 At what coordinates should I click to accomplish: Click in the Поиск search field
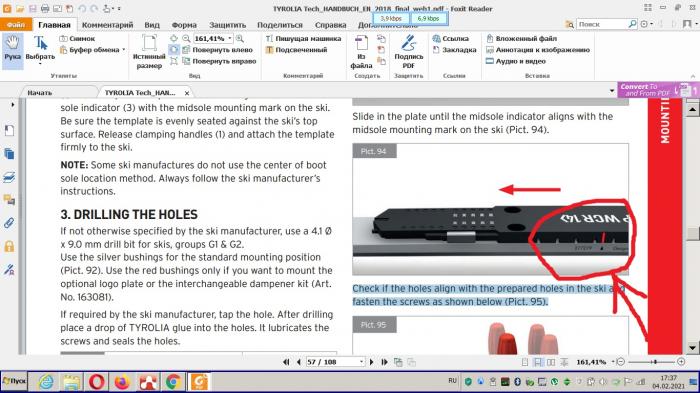click(602, 24)
